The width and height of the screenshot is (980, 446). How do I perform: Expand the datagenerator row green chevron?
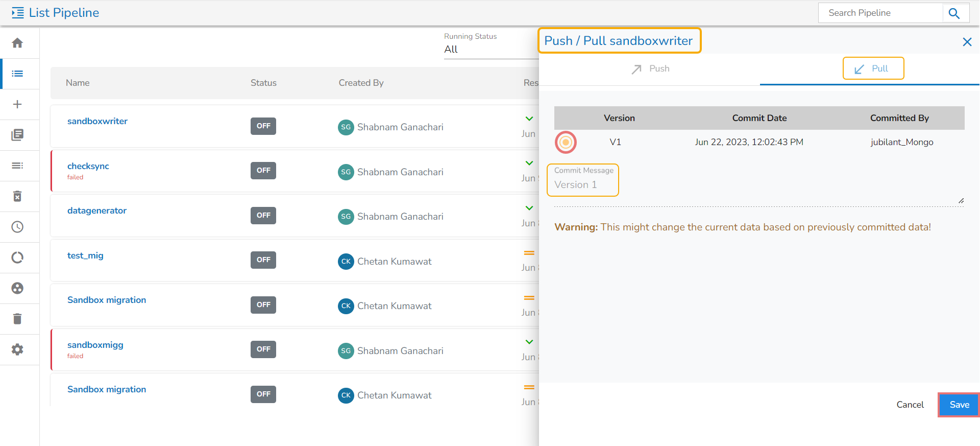pos(529,208)
